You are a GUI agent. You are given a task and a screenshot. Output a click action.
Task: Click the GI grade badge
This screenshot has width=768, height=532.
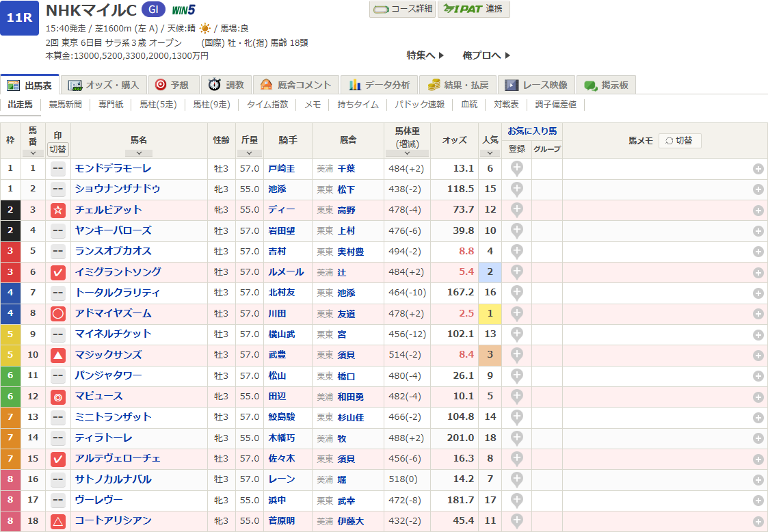pos(153,10)
